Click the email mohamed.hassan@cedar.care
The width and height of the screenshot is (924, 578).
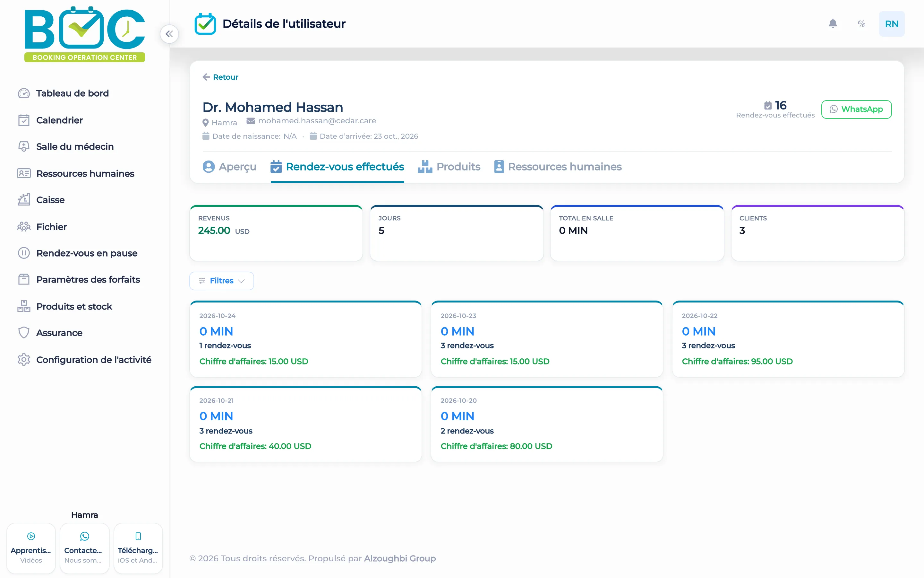(x=317, y=121)
